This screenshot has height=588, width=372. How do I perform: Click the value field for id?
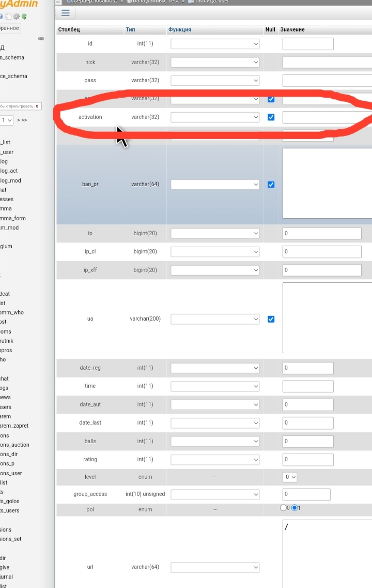(x=308, y=44)
